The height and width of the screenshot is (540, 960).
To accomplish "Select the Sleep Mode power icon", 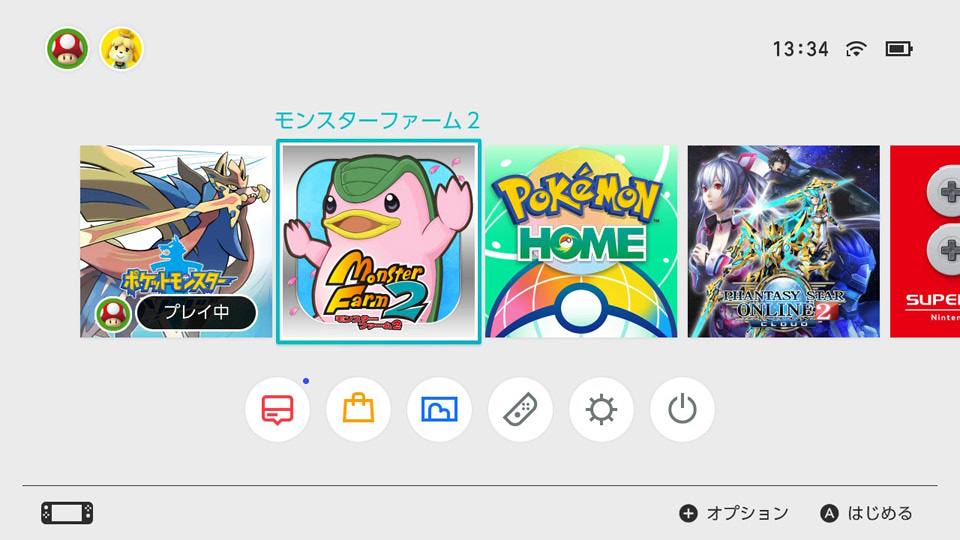I will tap(681, 410).
